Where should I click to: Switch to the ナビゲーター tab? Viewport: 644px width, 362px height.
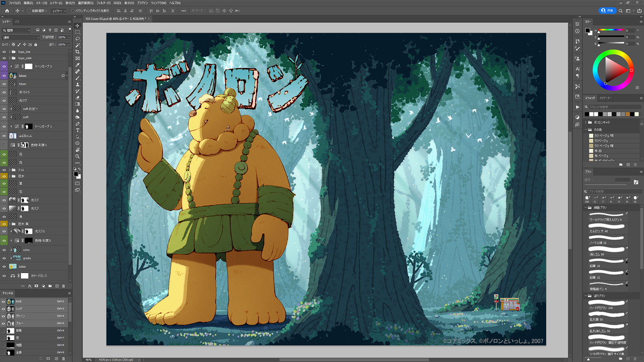click(x=605, y=98)
